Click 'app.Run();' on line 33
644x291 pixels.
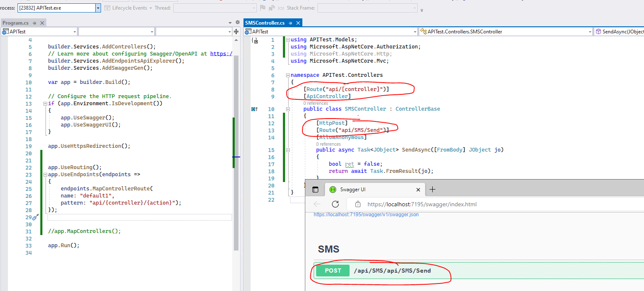tap(63, 245)
